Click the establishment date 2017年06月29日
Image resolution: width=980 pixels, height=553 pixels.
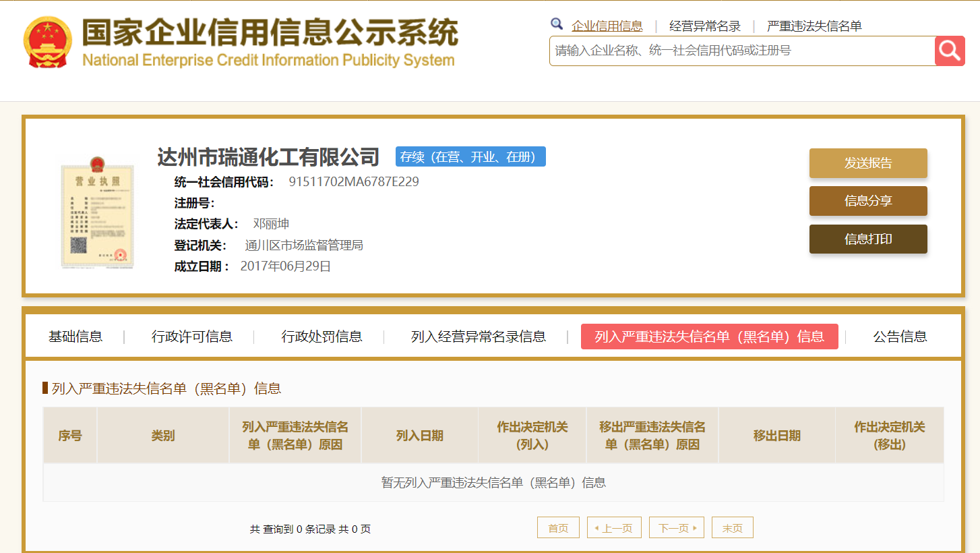pyautogui.click(x=286, y=266)
